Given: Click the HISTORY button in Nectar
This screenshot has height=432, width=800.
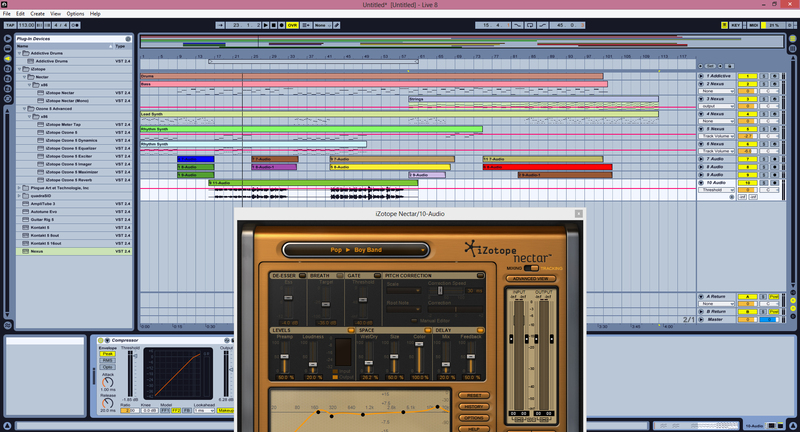Looking at the screenshot, I should click(x=474, y=406).
